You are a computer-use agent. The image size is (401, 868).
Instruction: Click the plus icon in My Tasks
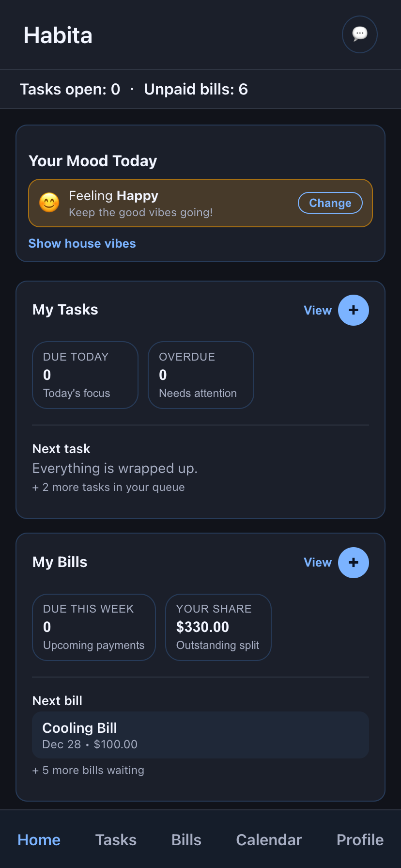(353, 310)
